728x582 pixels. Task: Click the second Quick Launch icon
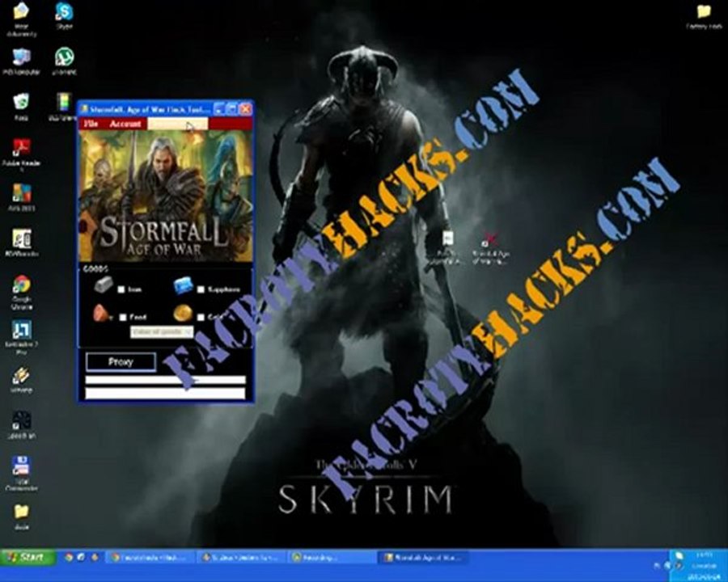[81, 557]
